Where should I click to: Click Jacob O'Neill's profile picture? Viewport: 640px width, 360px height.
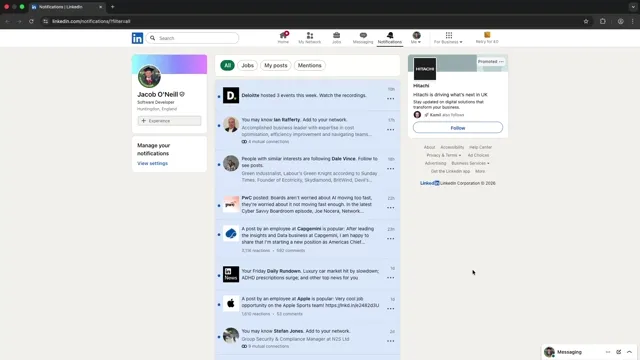149,76
